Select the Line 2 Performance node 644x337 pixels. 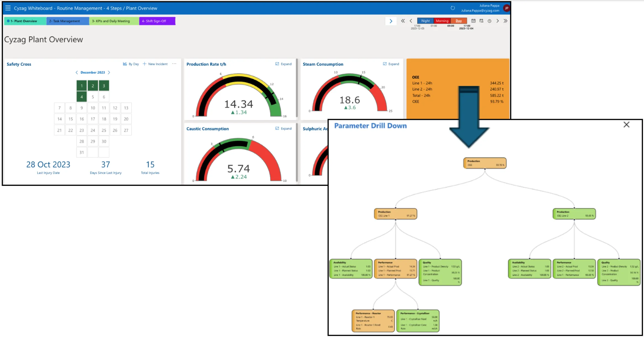tap(574, 269)
